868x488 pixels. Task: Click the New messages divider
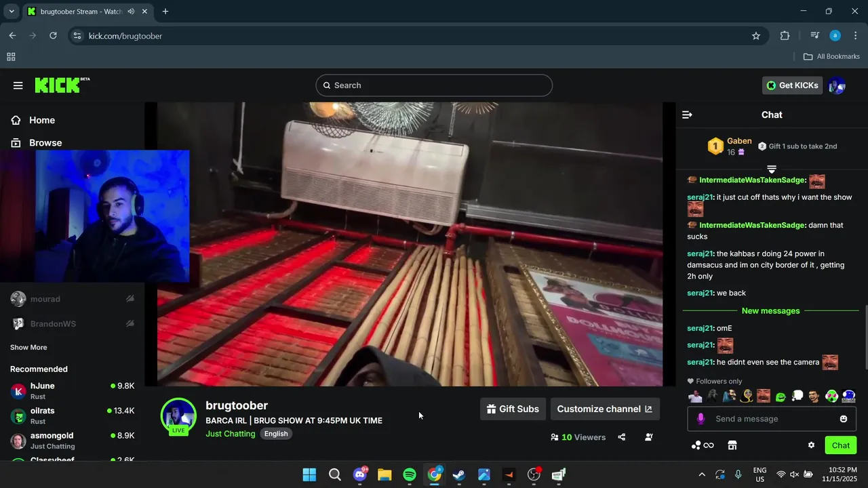point(771,310)
